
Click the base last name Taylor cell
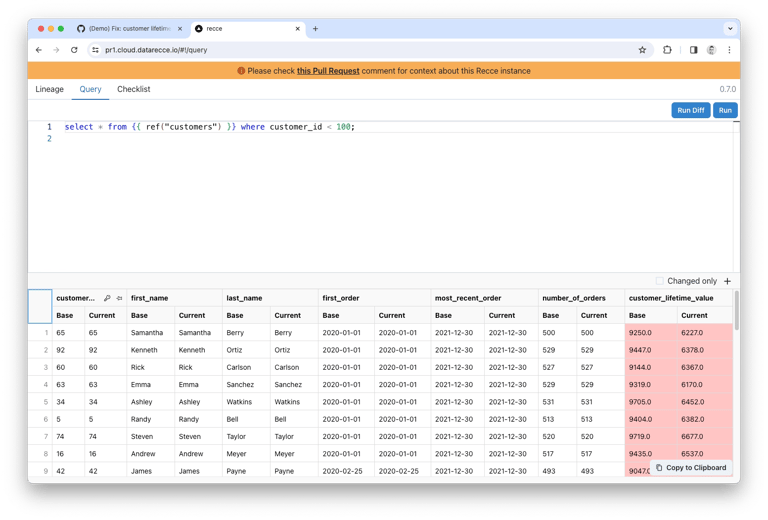246,436
